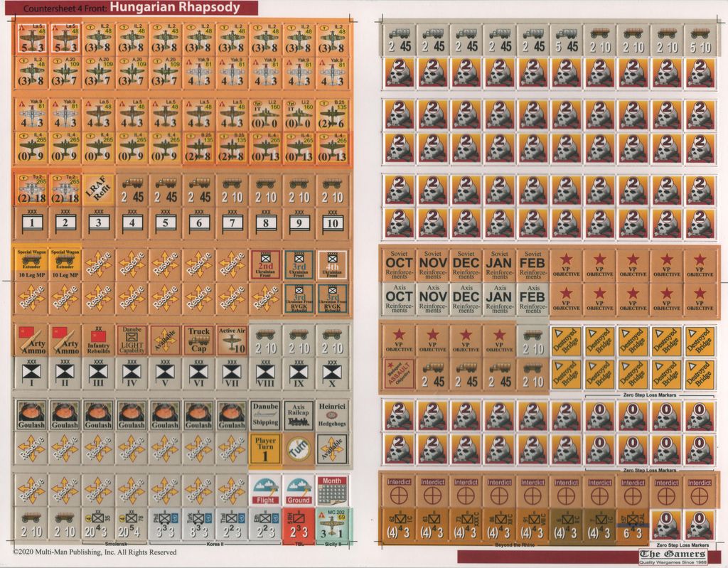
Task: Select the Player Turn 1 counter
Action: [x=266, y=448]
